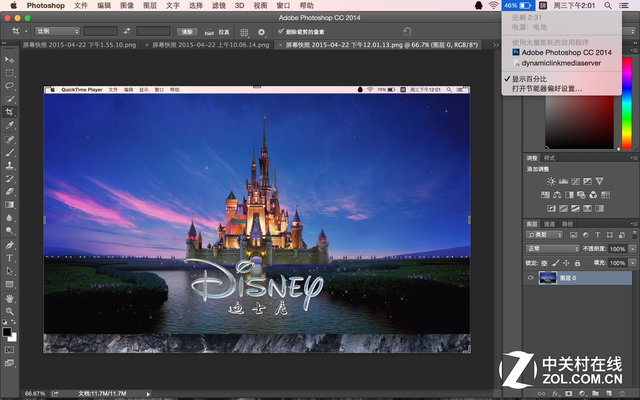640x400 pixels.
Task: Click the Straighten tool icon
Action: point(209,32)
